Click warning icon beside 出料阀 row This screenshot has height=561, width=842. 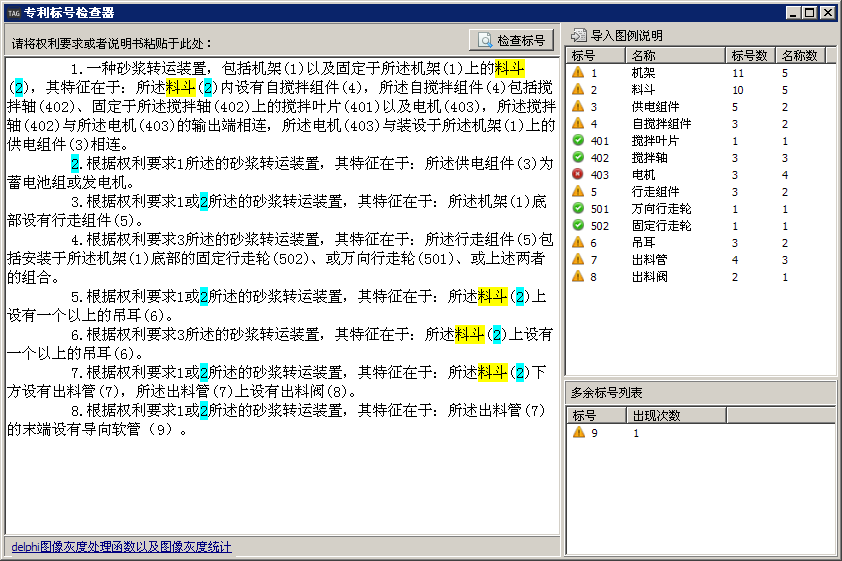coord(578,277)
